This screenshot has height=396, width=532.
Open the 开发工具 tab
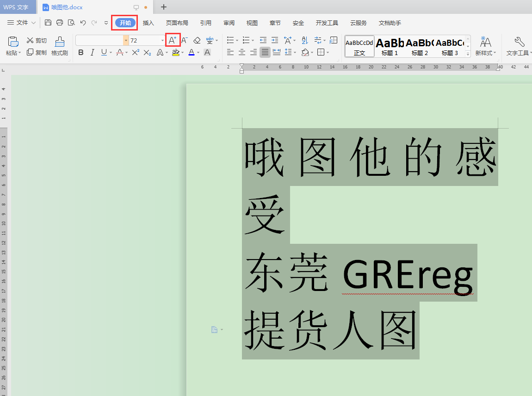(x=327, y=23)
